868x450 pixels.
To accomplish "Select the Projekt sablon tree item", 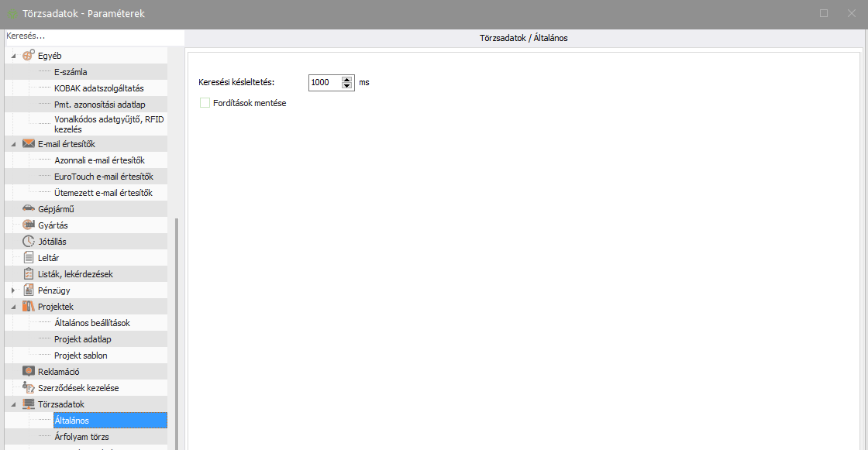I will pyautogui.click(x=81, y=356).
